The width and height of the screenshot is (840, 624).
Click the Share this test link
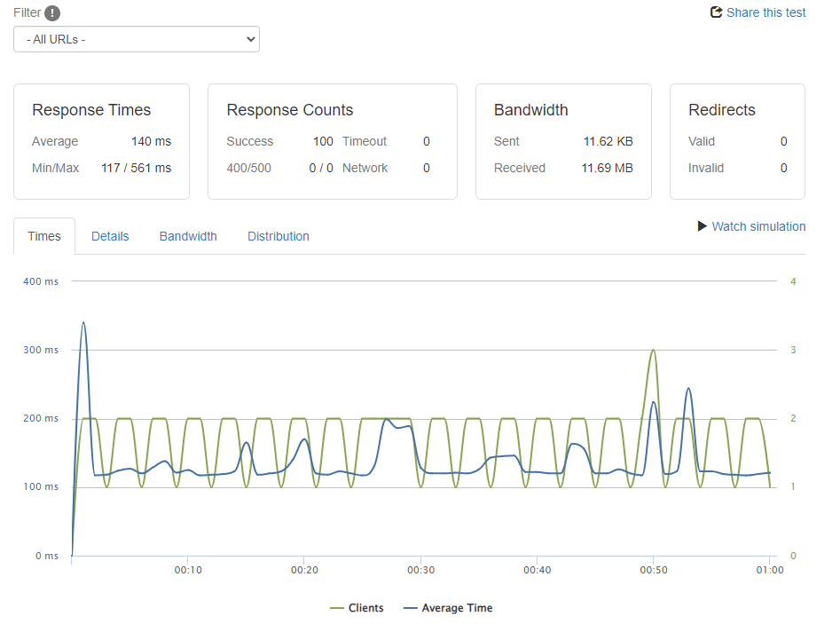[765, 12]
